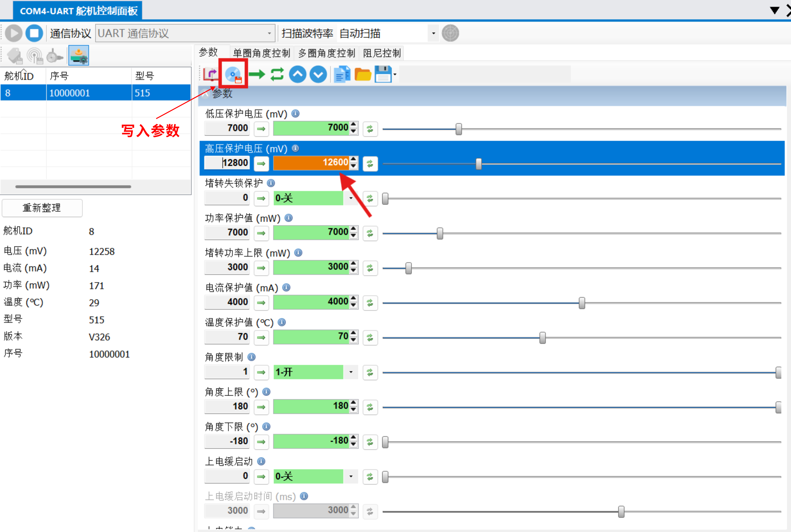
Task: Click the read-parameters book icon
Action: 210,74
